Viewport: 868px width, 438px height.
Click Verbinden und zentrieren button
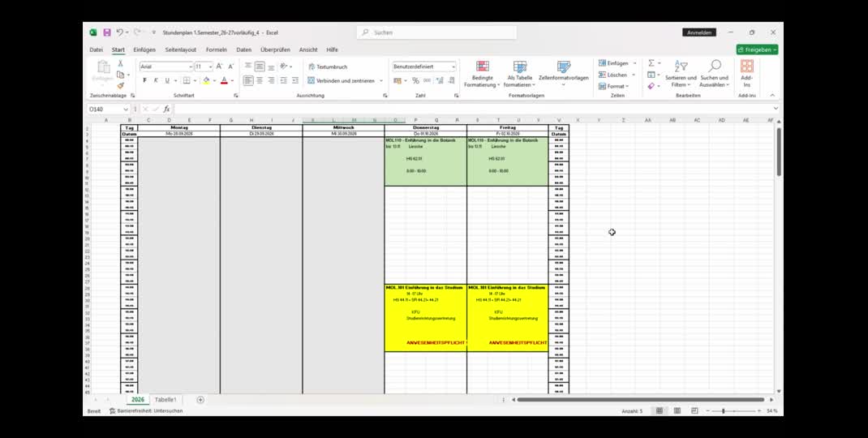[342, 81]
